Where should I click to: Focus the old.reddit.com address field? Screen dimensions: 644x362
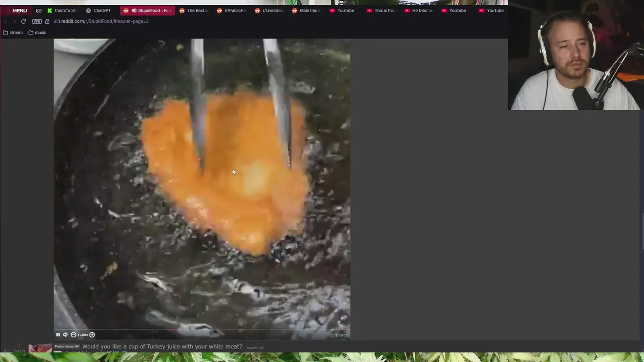coord(101,21)
